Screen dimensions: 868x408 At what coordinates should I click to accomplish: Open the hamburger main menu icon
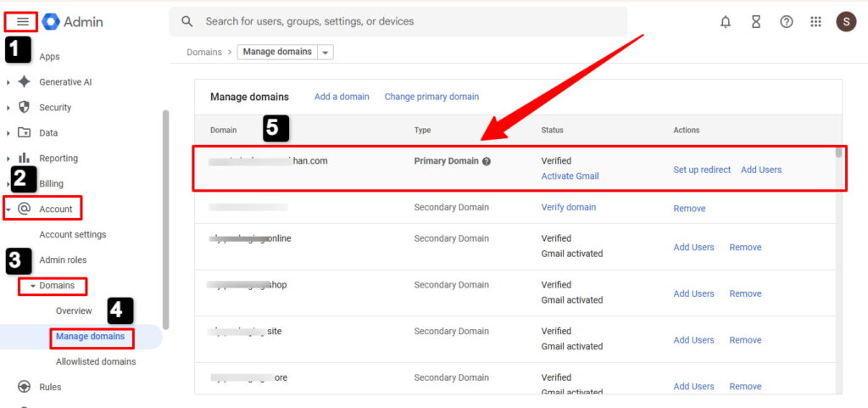coord(23,22)
